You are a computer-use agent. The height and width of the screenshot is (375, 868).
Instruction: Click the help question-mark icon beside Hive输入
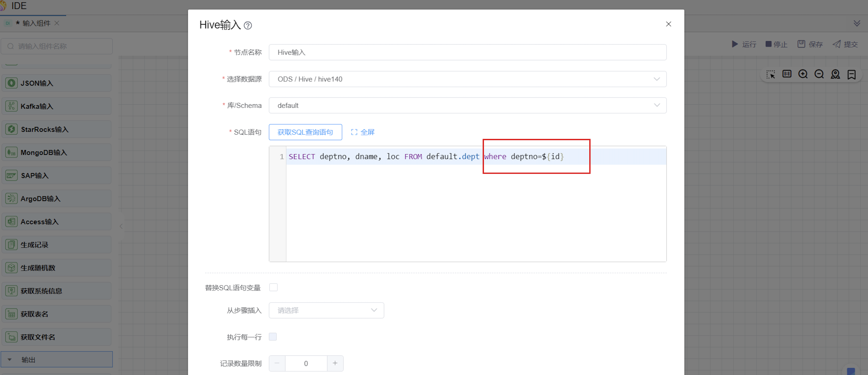tap(248, 26)
